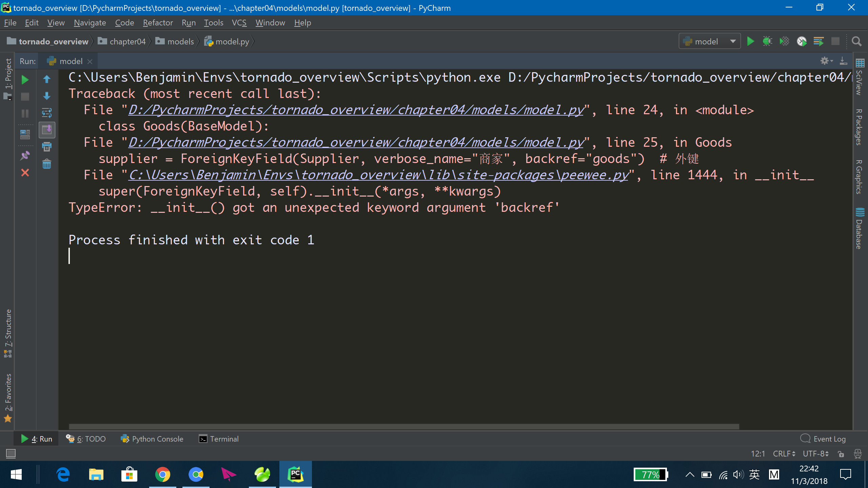Image resolution: width=868 pixels, height=488 pixels.
Task: Clear all output with trash icon
Action: click(47, 164)
